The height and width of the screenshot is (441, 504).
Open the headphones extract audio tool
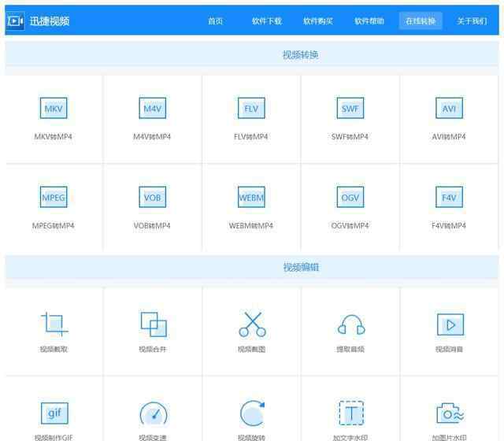[x=350, y=324]
